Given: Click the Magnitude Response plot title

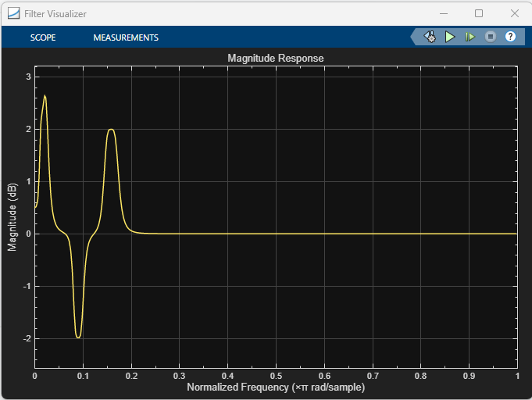Looking at the screenshot, I should coord(276,59).
